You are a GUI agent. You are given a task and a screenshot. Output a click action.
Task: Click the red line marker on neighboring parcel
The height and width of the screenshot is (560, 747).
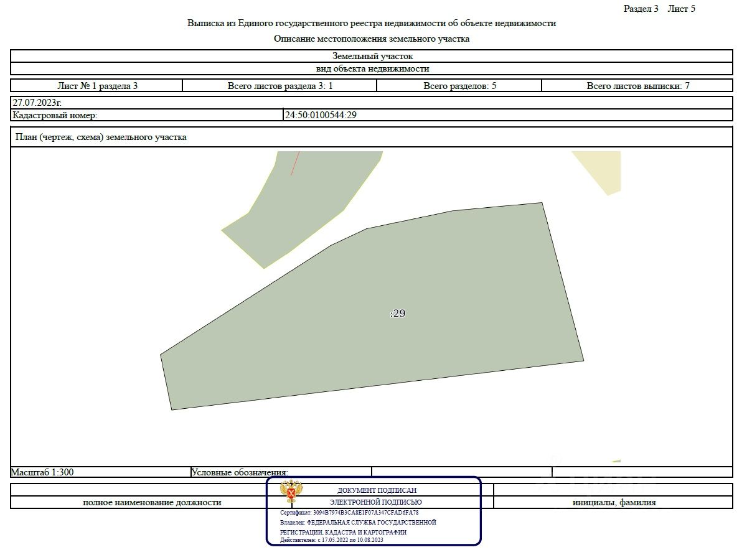[x=295, y=163]
